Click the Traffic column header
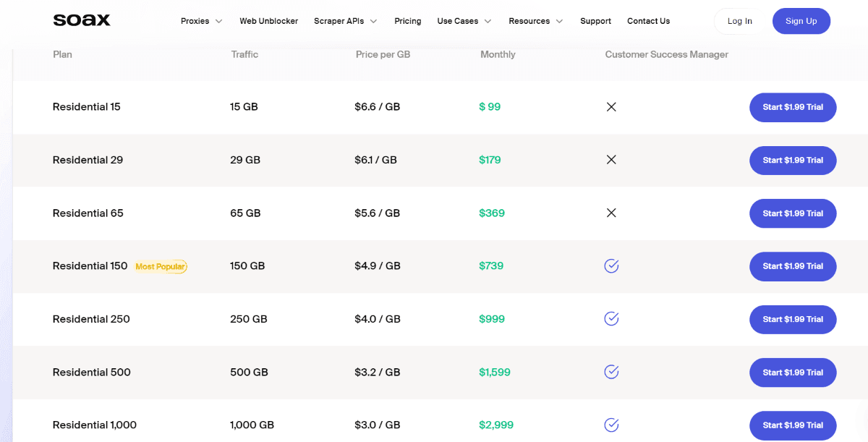 (244, 54)
